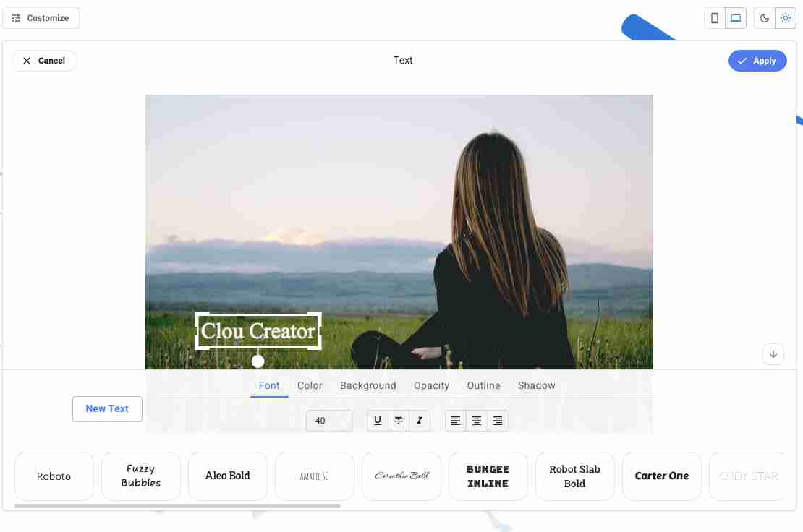Viewport: 803px width, 532px height.
Task: Click the down arrow button beside image
Action: point(773,354)
